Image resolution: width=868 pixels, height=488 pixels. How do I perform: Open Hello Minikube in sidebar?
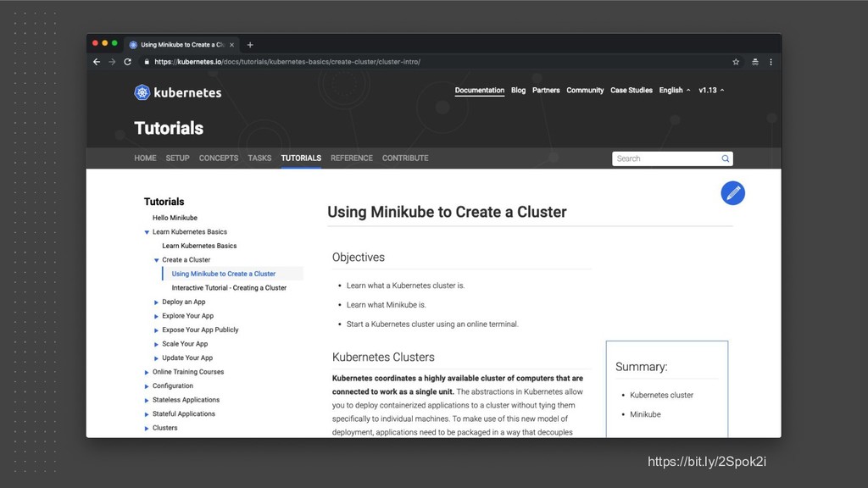[x=175, y=218]
